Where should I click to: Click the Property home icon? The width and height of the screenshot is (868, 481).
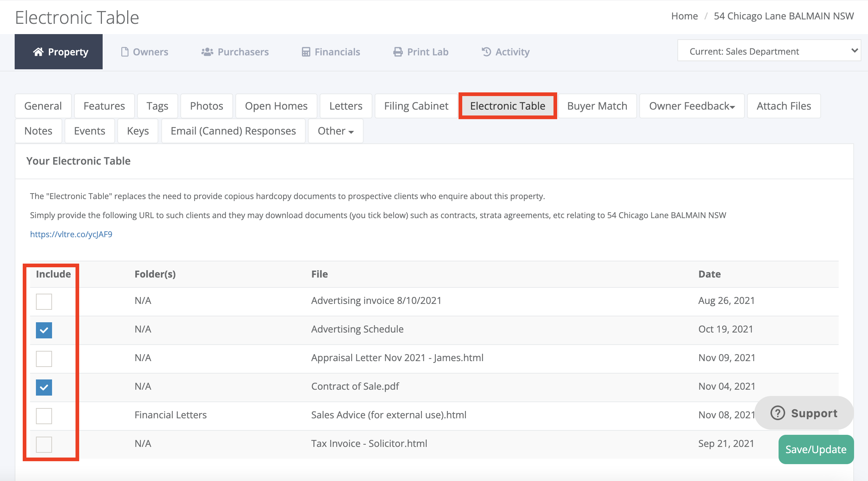tap(38, 52)
